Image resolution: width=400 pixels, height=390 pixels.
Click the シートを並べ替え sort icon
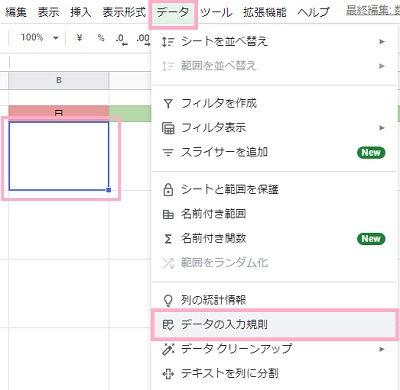(x=168, y=42)
